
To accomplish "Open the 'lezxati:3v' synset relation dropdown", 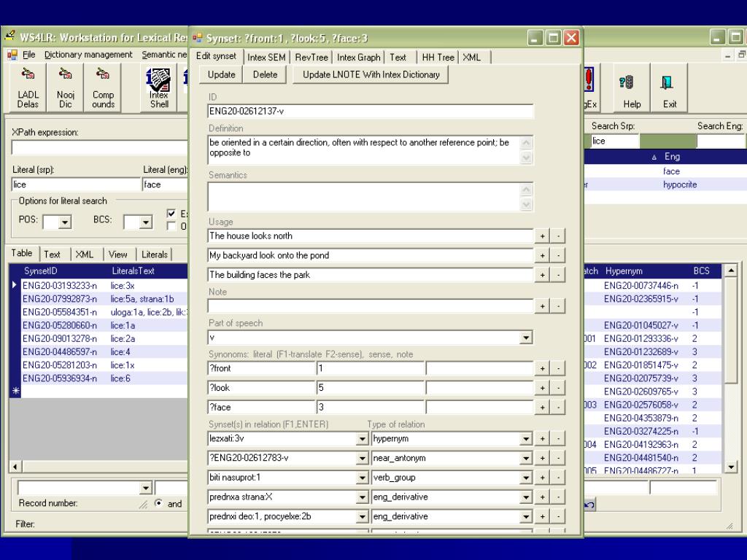I will (363, 438).
